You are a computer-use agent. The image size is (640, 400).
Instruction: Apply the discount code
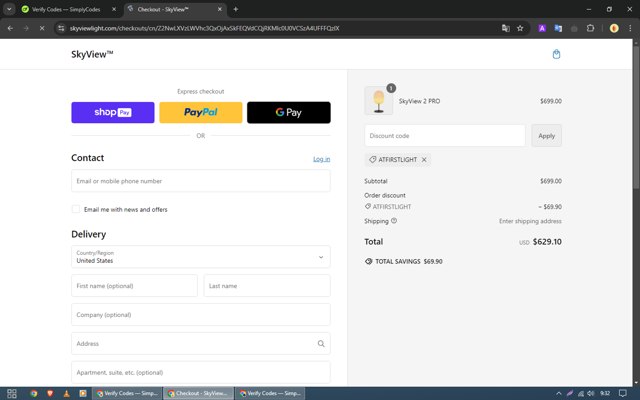pos(547,136)
